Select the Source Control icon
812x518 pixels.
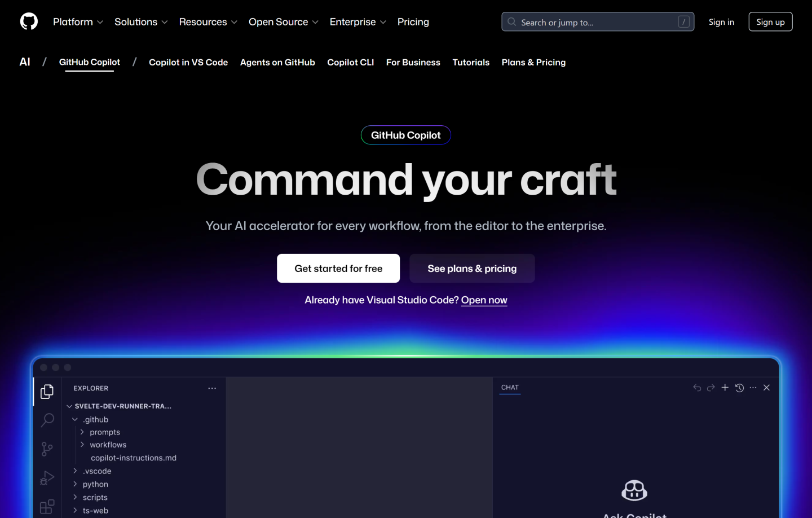47,449
